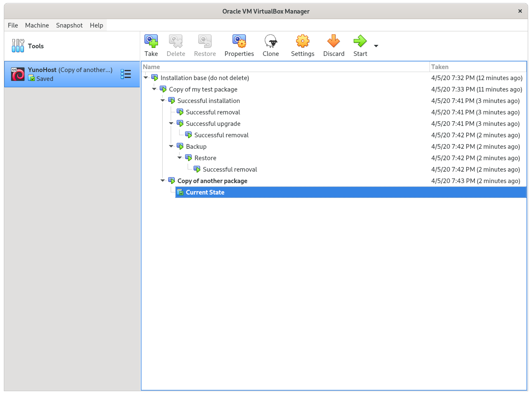Open the Machine menu
The image size is (532, 395).
click(x=37, y=25)
